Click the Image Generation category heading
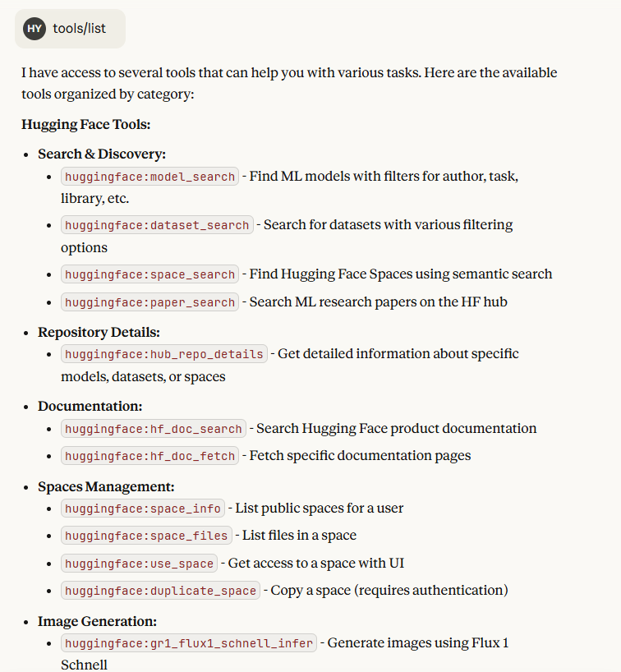This screenshot has height=672, width=621. (97, 621)
